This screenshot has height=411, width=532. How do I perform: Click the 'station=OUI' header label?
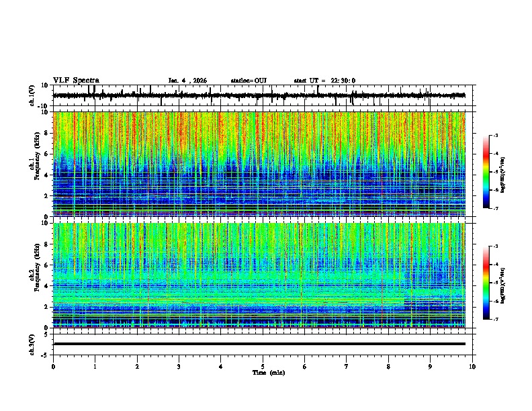tap(249, 81)
